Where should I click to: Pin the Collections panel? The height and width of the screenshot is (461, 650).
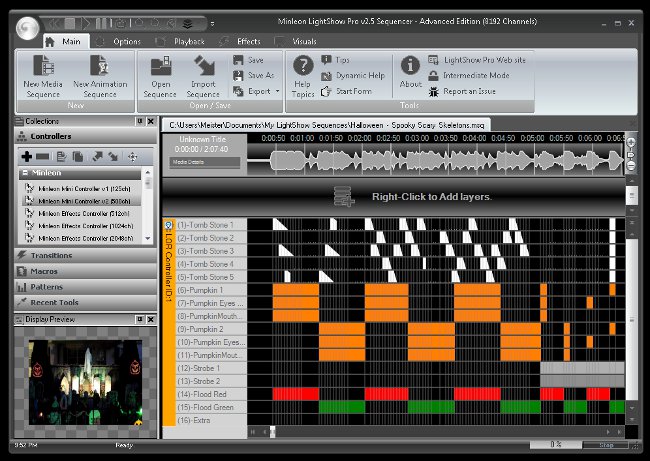140,121
